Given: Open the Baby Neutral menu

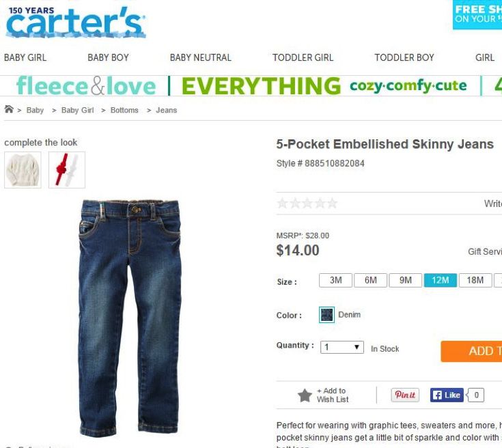Looking at the screenshot, I should (200, 57).
